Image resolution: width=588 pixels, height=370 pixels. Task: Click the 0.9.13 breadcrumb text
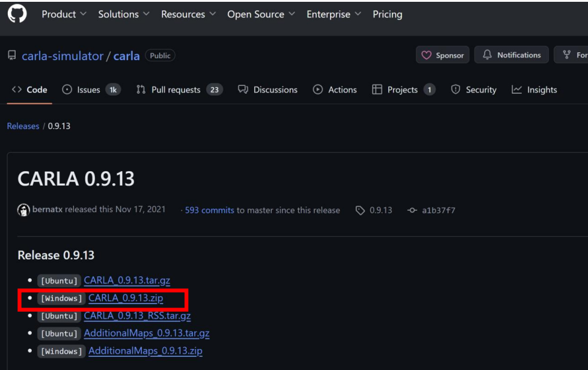point(59,126)
